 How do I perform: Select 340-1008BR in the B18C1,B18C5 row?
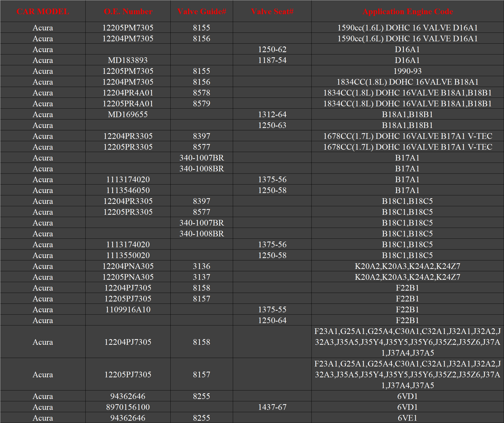tap(202, 234)
